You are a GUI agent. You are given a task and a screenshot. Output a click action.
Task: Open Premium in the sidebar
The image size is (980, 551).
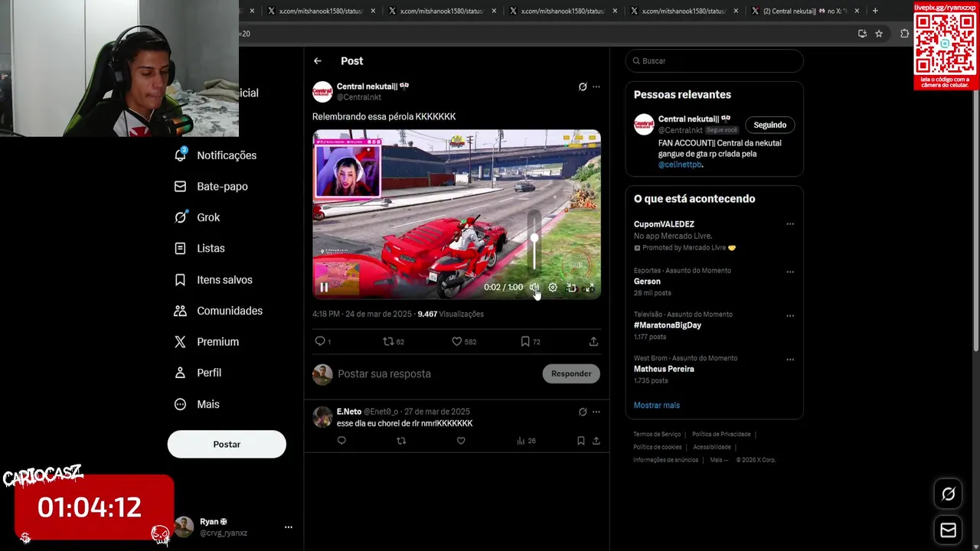tap(207, 342)
